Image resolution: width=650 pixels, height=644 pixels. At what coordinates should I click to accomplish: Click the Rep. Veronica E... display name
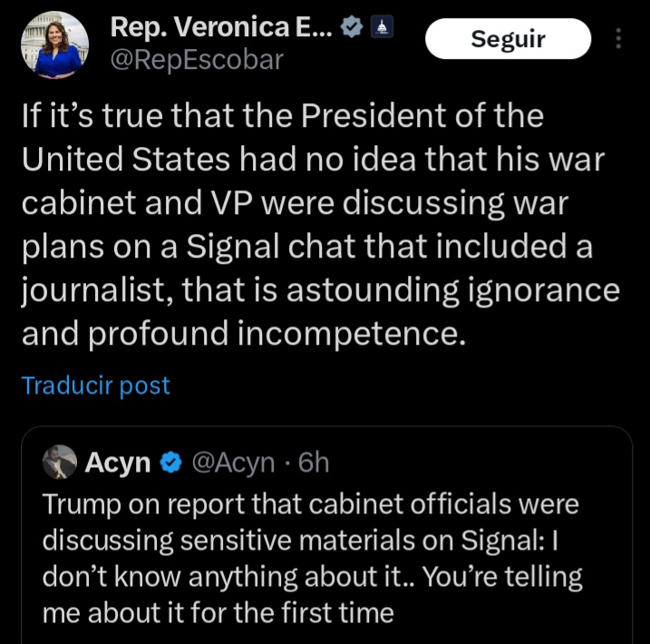[221, 27]
